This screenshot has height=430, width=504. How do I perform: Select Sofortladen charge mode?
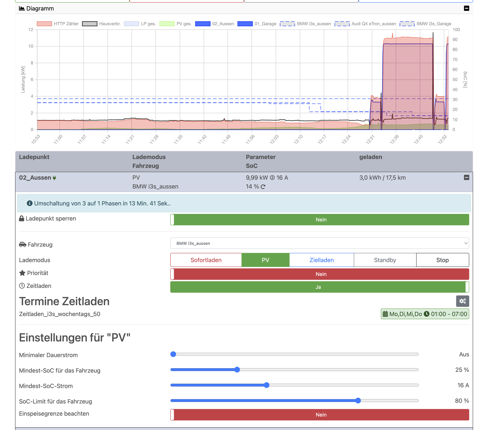[x=206, y=260]
